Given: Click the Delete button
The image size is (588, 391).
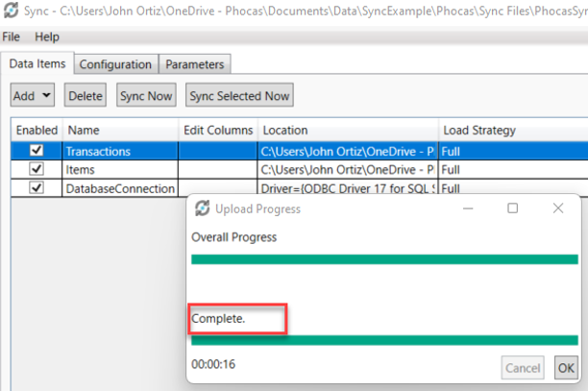Looking at the screenshot, I should point(86,96).
